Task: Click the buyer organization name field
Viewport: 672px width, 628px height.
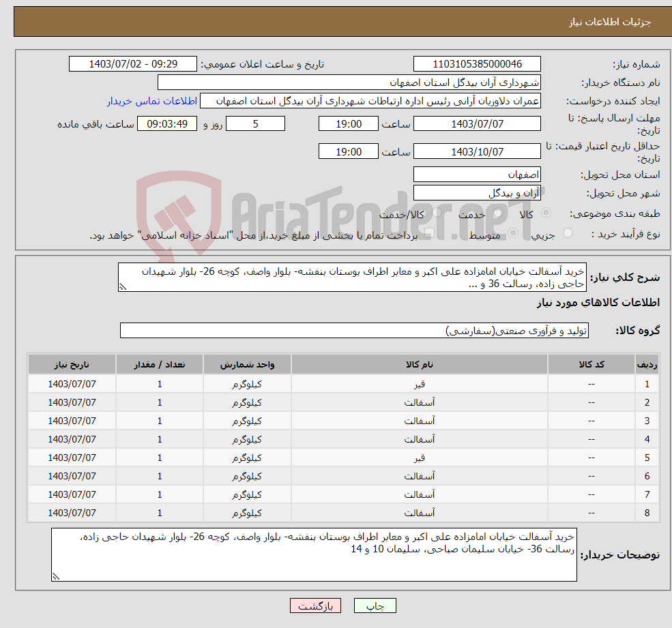Action: [x=349, y=83]
